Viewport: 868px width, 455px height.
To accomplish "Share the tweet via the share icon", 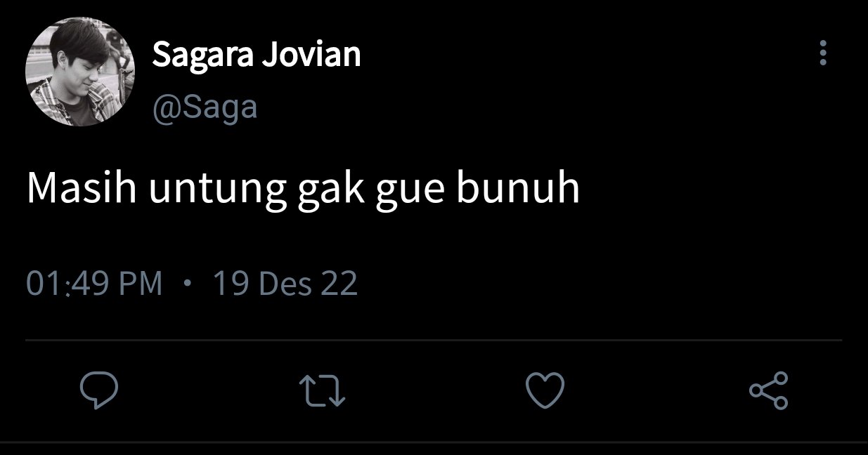I will pos(769,390).
